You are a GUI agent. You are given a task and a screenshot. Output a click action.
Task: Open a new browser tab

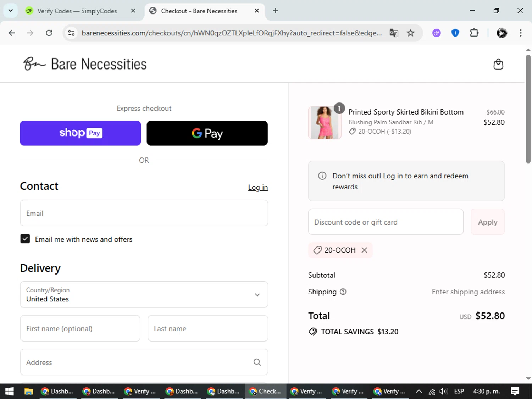tap(275, 11)
